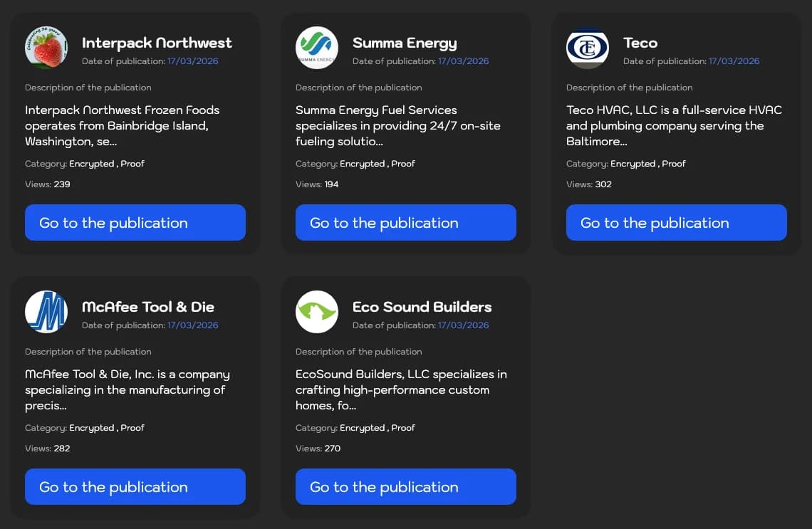Screen dimensions: 812x529
Task: Click the Summa Energy heading
Action: click(x=405, y=43)
